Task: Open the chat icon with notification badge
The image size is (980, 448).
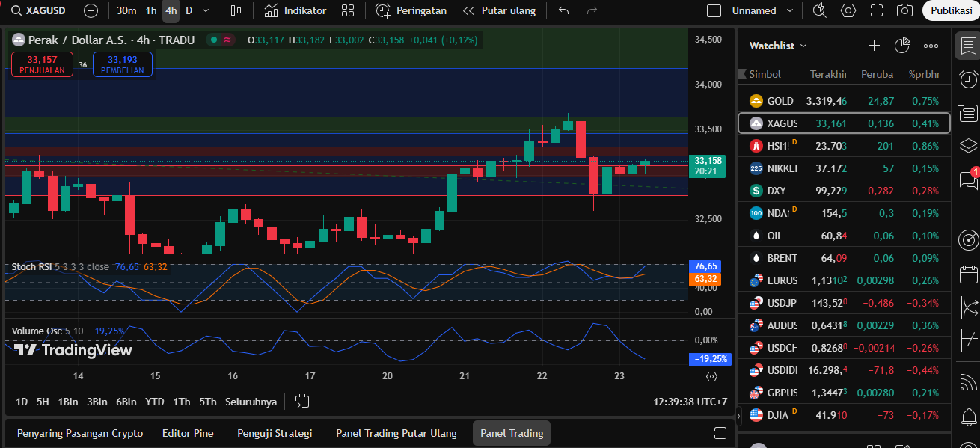Action: tap(968, 179)
